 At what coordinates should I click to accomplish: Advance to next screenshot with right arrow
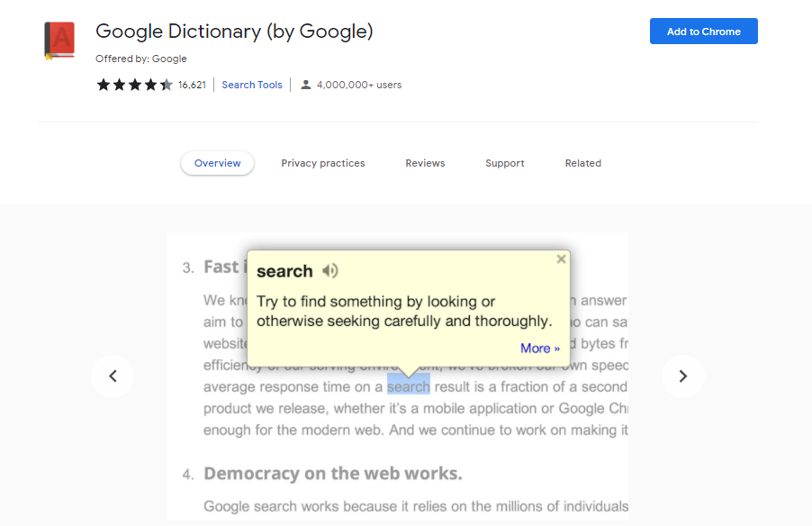tap(683, 376)
